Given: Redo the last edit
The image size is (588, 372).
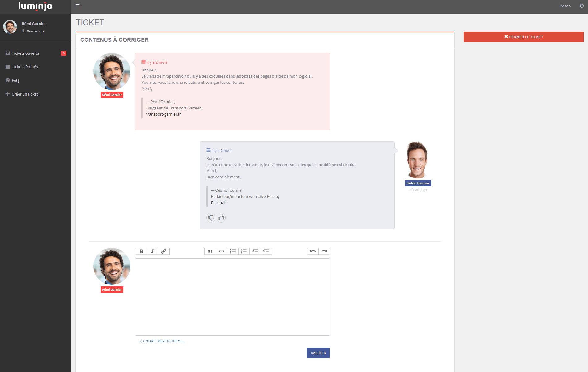Looking at the screenshot, I should [324, 251].
